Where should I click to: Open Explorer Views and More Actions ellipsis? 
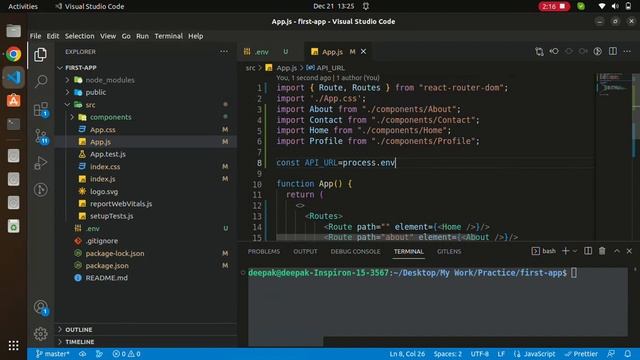pos(224,51)
